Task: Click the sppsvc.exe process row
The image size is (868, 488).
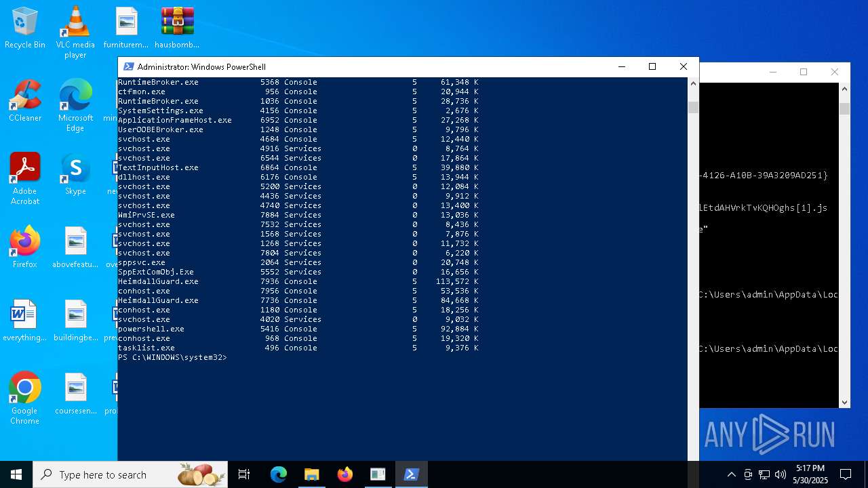Action: pos(298,262)
